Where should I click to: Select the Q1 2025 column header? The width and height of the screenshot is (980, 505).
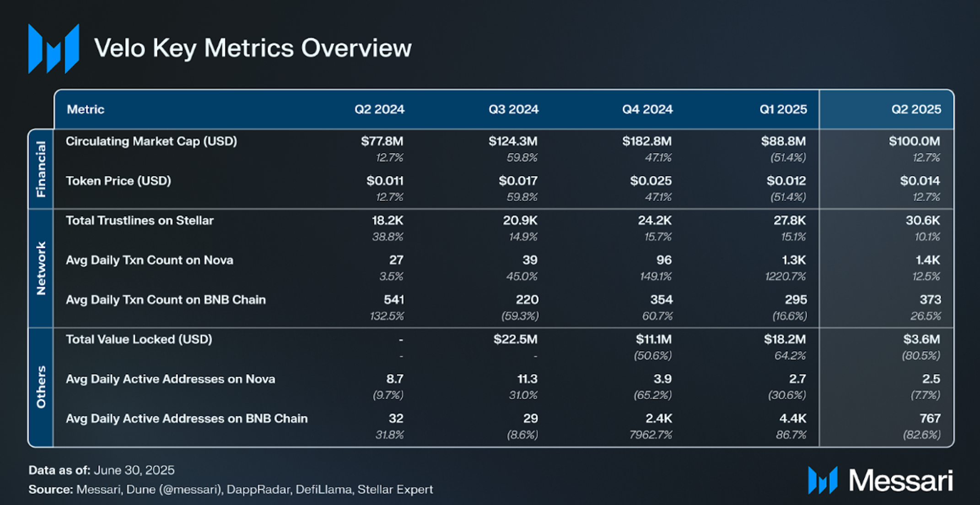(x=783, y=109)
